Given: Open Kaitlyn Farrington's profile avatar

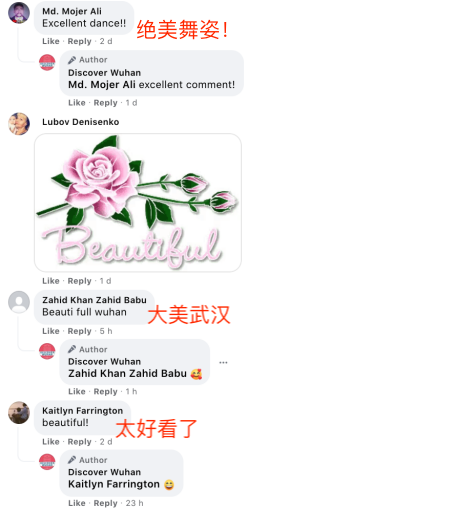Looking at the screenshot, I should [x=19, y=413].
